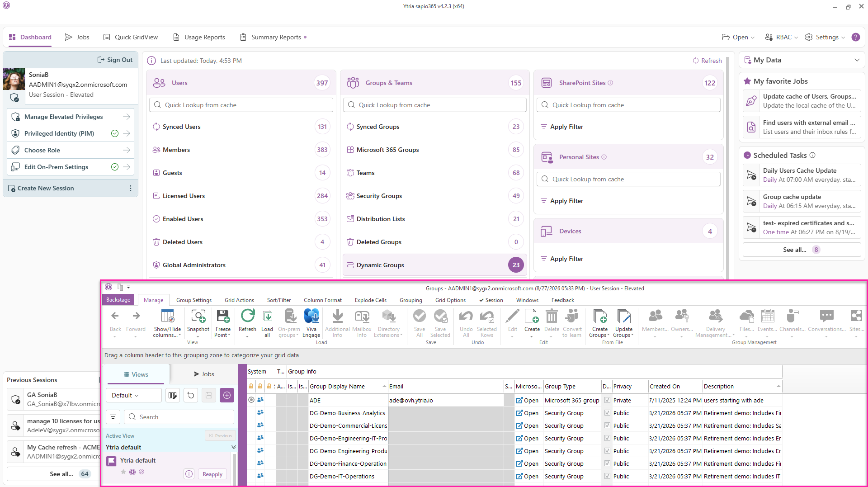868x487 pixels.
Task: Click the Members icon in Group Management
Action: click(x=655, y=316)
